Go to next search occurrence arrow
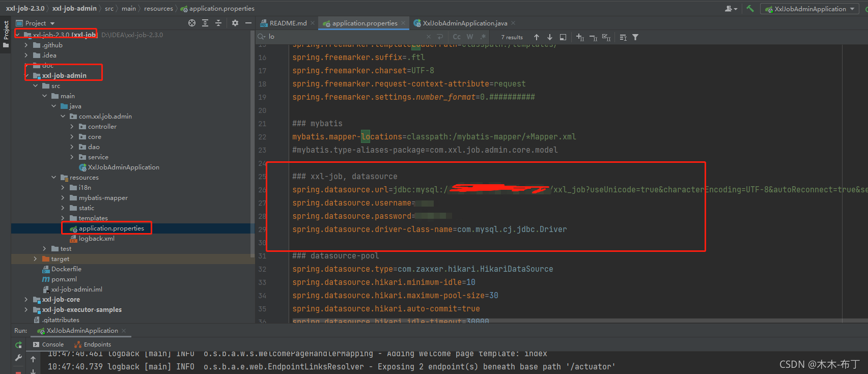This screenshot has width=868, height=374. (x=550, y=37)
